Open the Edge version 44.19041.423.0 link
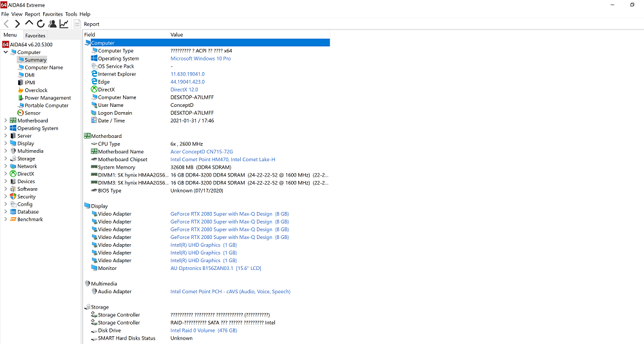 pos(187,82)
